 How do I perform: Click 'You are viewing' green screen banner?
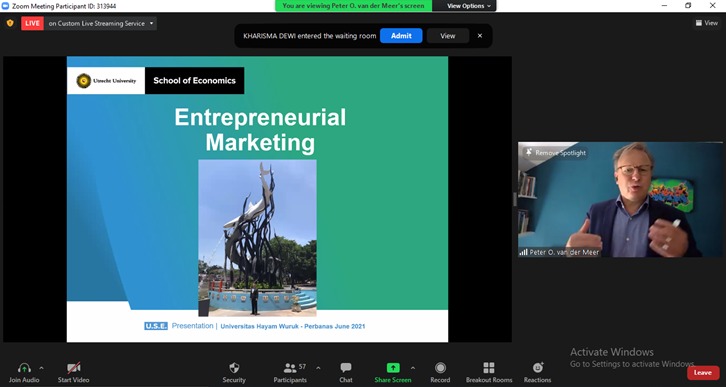pyautogui.click(x=353, y=6)
